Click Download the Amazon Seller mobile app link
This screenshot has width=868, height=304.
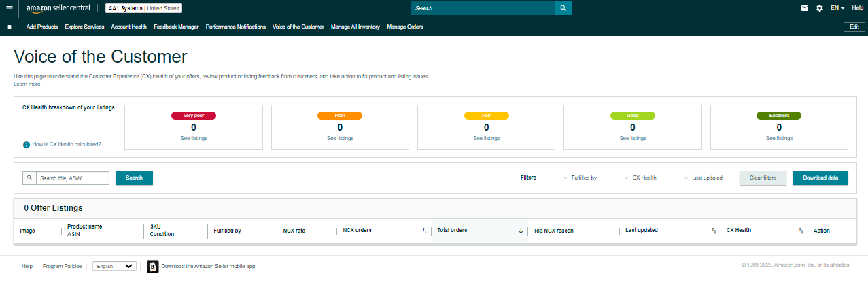208,267
